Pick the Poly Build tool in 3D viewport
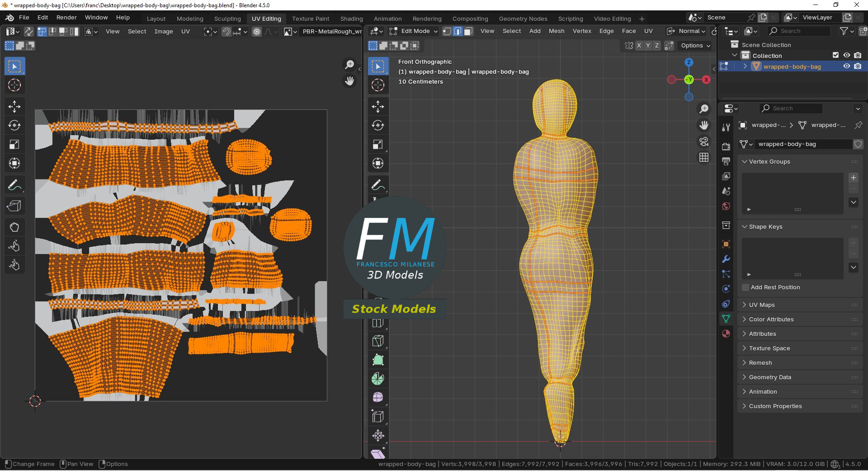This screenshot has height=471, width=868. 378,360
